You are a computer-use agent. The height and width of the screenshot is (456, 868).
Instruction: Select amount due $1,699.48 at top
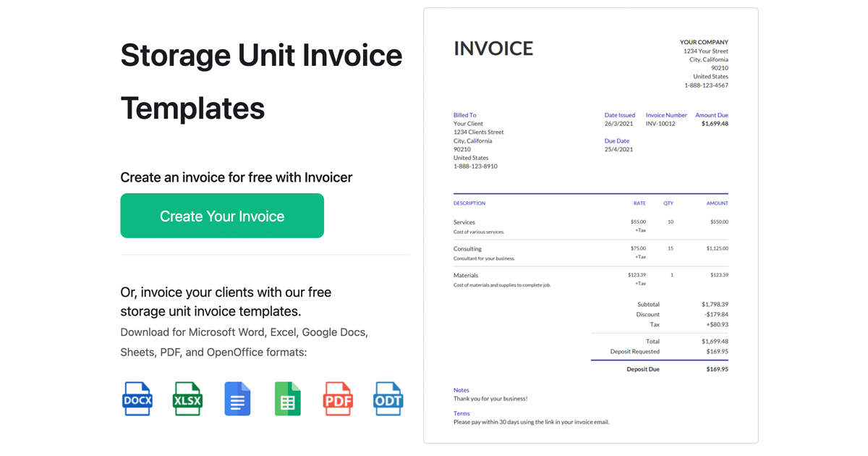[x=715, y=124]
